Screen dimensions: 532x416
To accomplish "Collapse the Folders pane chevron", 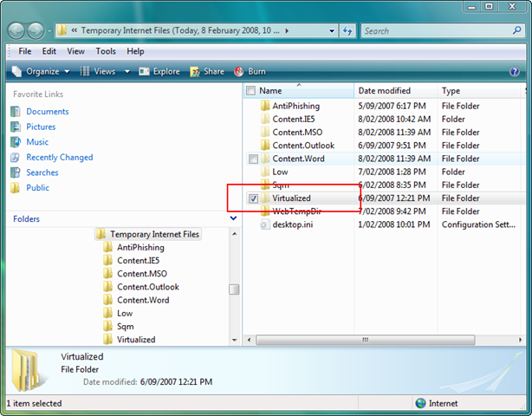I will [x=233, y=219].
